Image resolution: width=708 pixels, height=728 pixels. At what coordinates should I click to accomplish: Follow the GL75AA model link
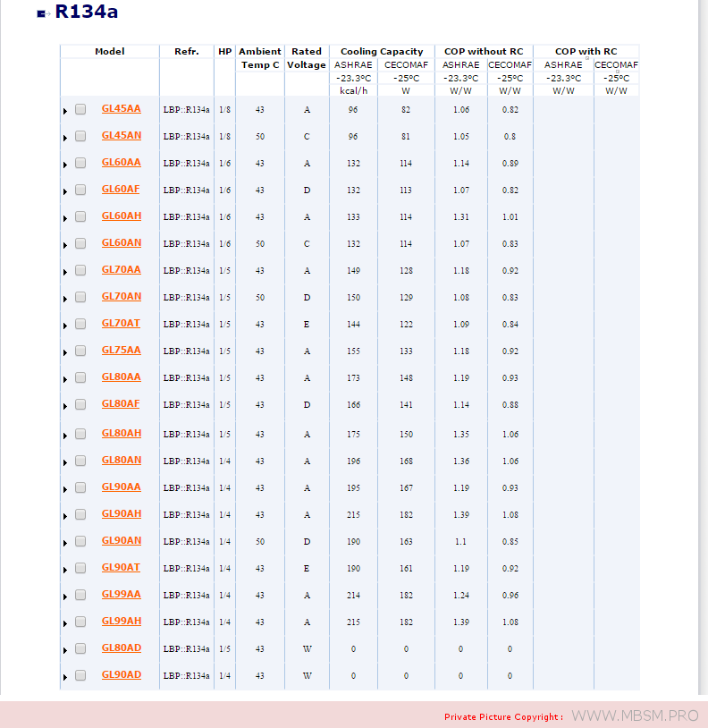(x=121, y=351)
